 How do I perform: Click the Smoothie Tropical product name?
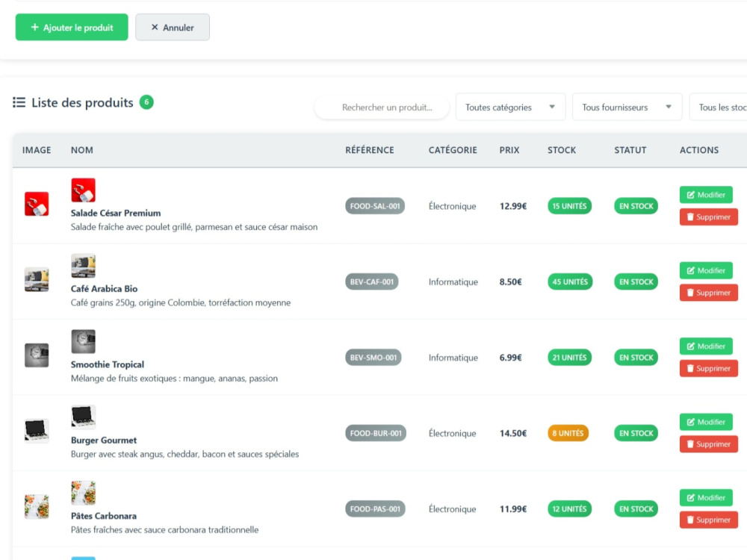107,364
